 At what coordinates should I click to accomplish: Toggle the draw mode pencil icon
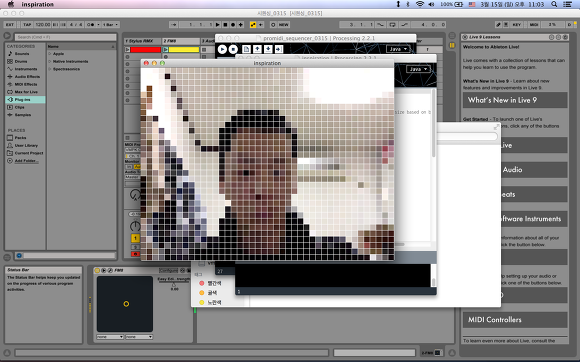coord(498,25)
